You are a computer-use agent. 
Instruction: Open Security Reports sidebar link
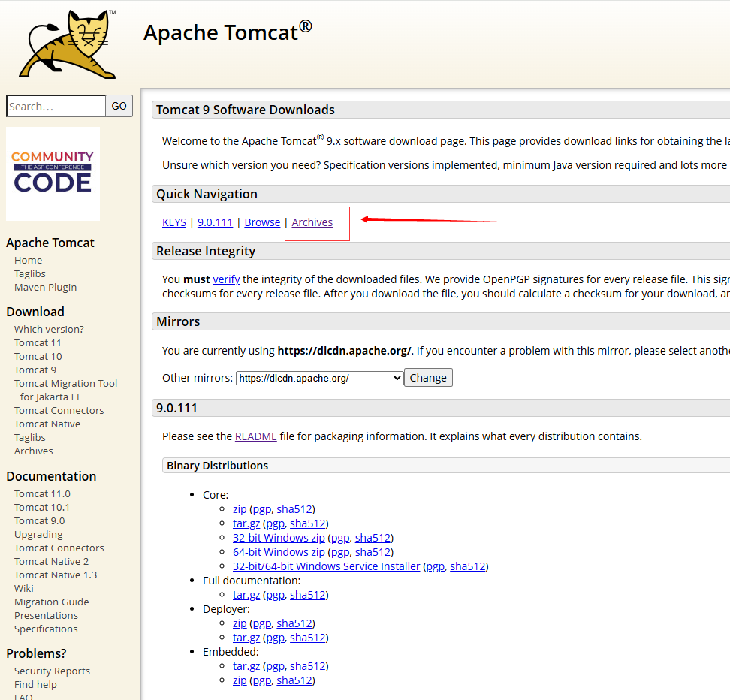tap(52, 671)
